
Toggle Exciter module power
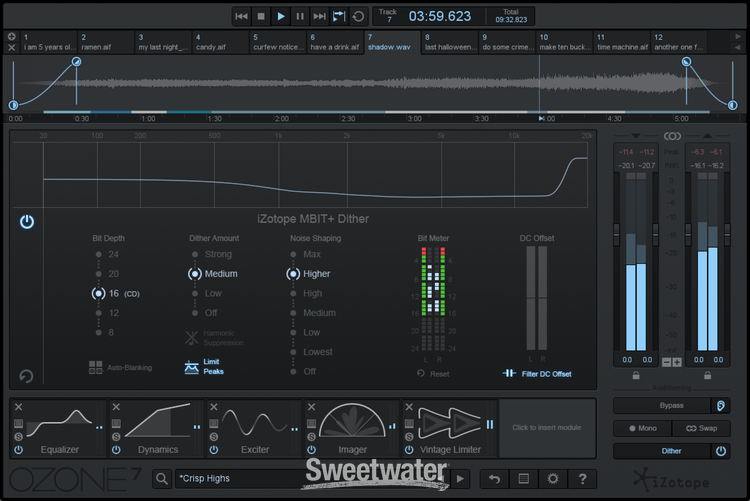pyautogui.click(x=214, y=450)
